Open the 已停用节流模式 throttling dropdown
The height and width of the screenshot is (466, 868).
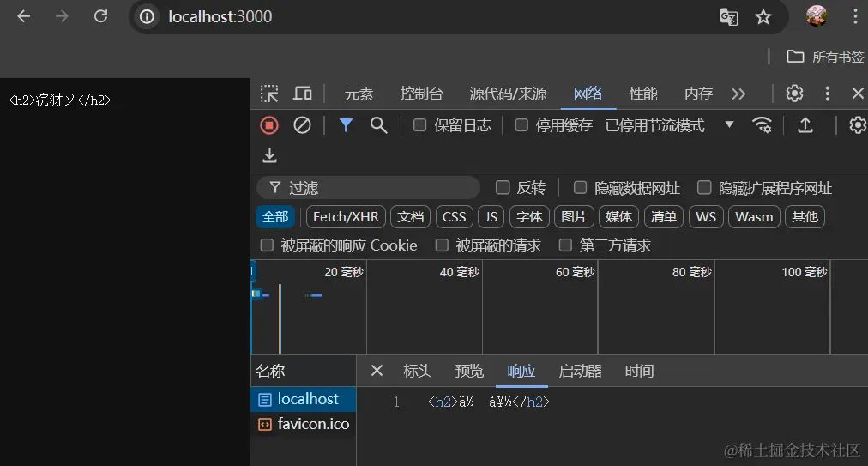click(670, 125)
